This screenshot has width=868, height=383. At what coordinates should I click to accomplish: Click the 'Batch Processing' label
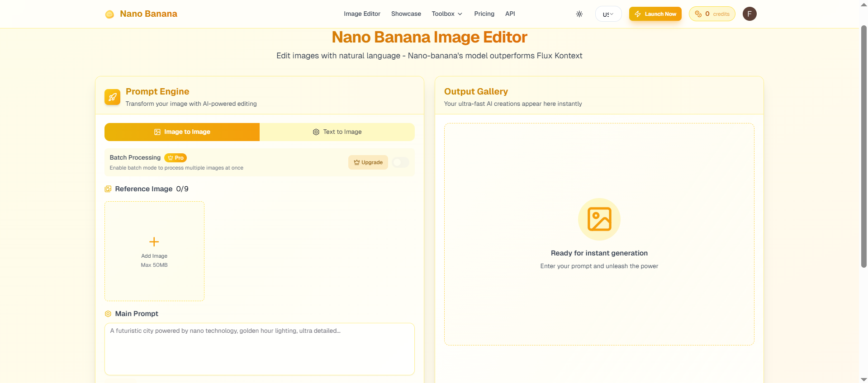[135, 157]
